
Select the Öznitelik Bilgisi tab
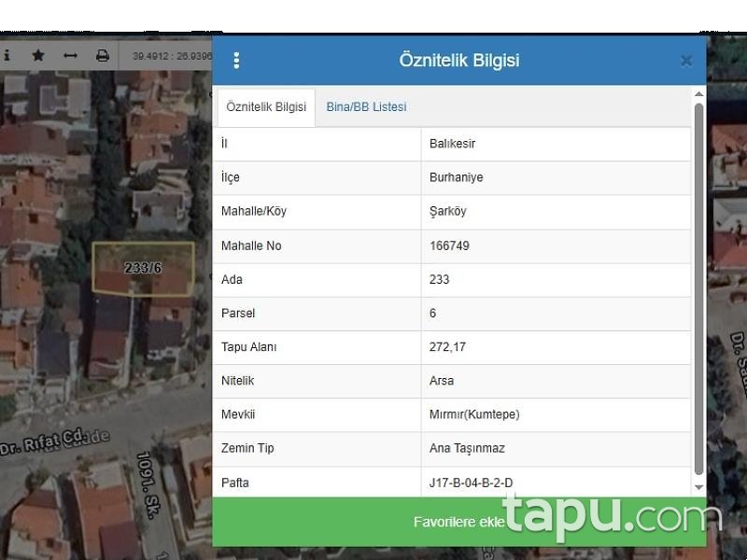point(266,107)
